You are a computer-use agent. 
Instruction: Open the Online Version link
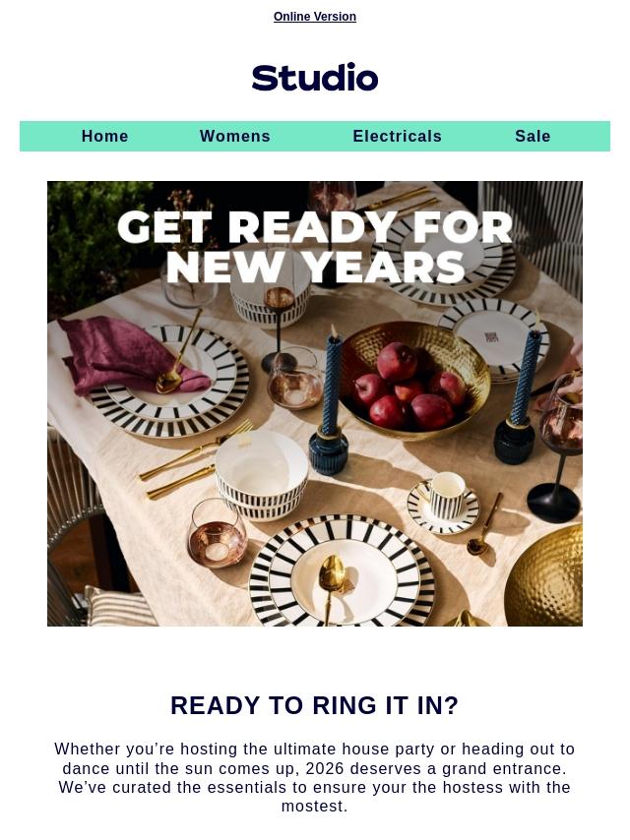(x=315, y=17)
